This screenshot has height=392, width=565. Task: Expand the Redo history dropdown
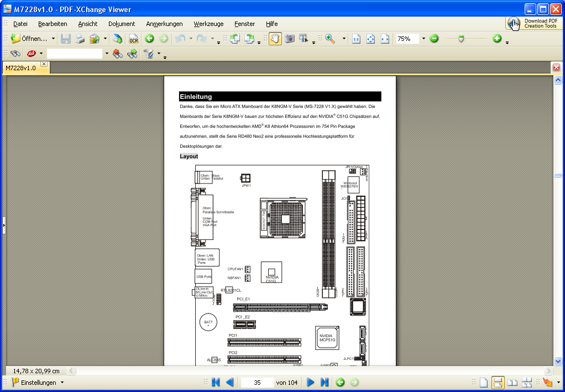pos(212,39)
